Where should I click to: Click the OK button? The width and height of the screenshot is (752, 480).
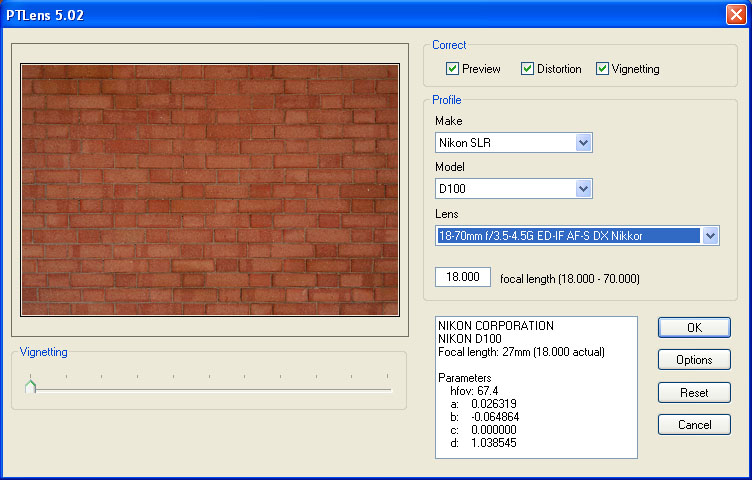point(694,328)
